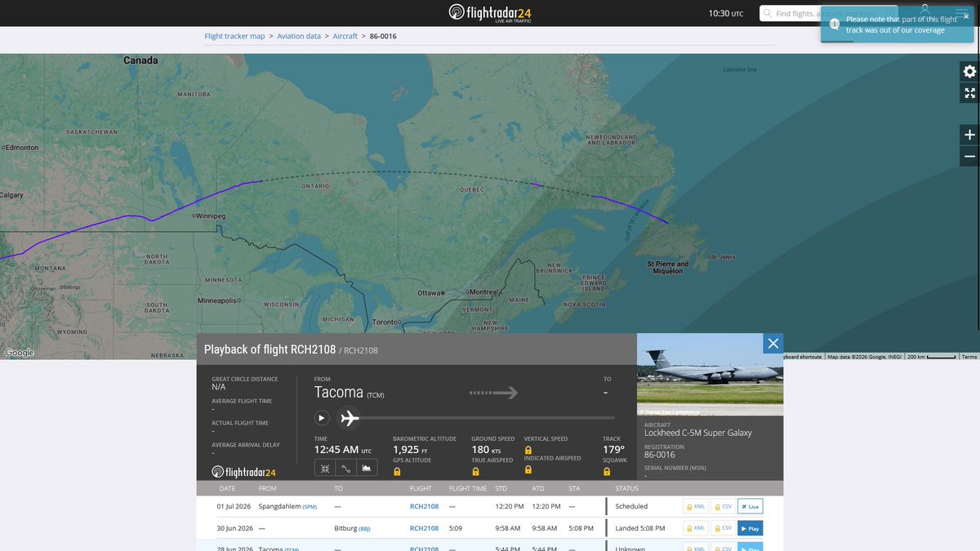
Task: Click the DATE column header
Action: tap(227, 488)
